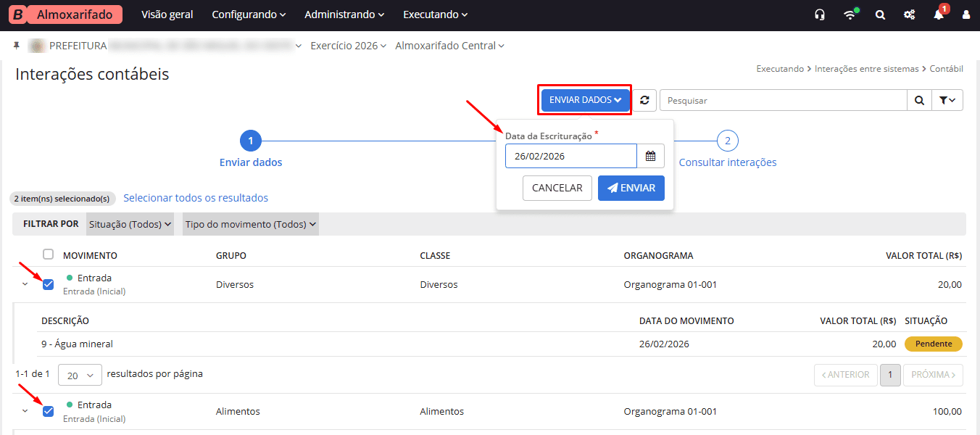Screen dimensions: 980x435
Task: Click the filter funnel icon
Action: [x=947, y=100]
